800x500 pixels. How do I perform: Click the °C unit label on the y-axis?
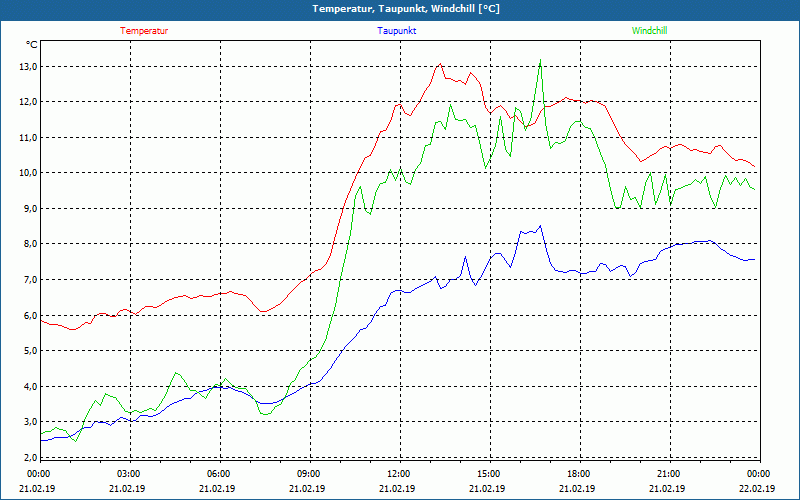pyautogui.click(x=32, y=45)
